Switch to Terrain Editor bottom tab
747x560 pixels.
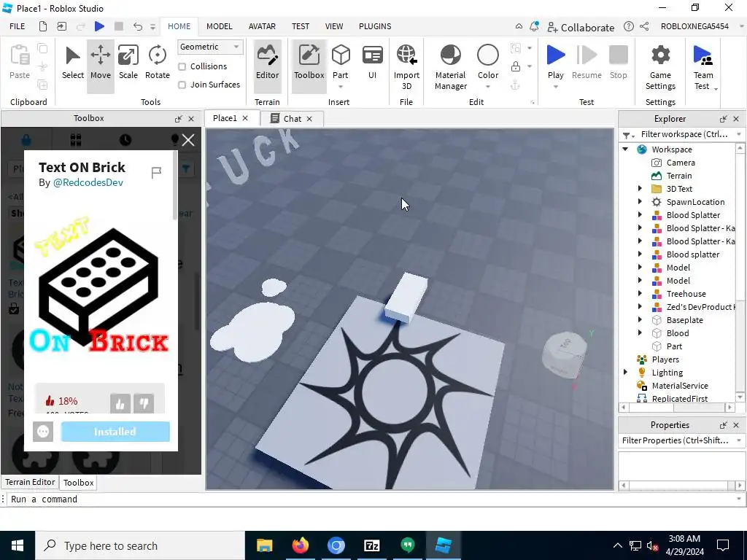click(x=30, y=482)
